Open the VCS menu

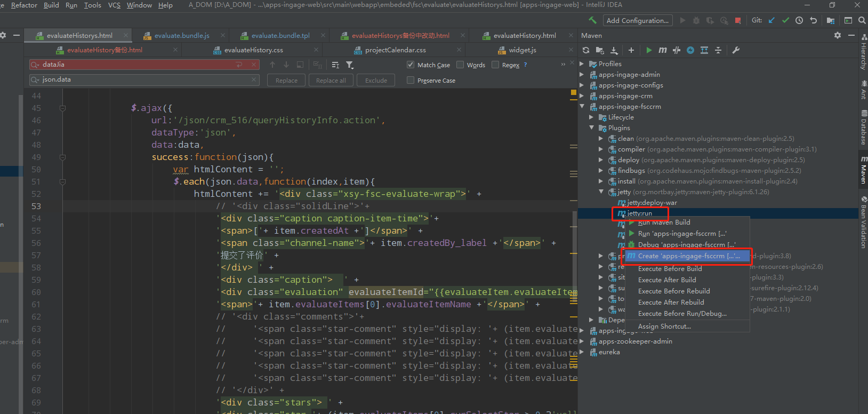[x=114, y=5]
